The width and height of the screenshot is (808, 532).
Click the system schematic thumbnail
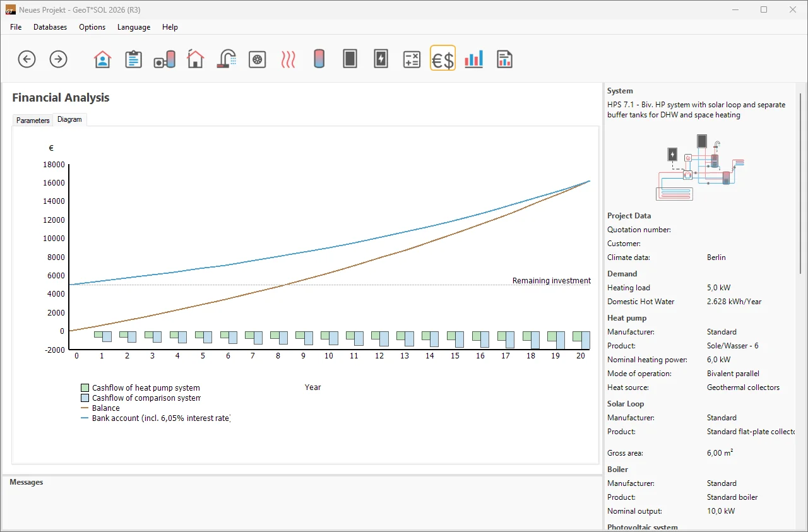pyautogui.click(x=699, y=167)
